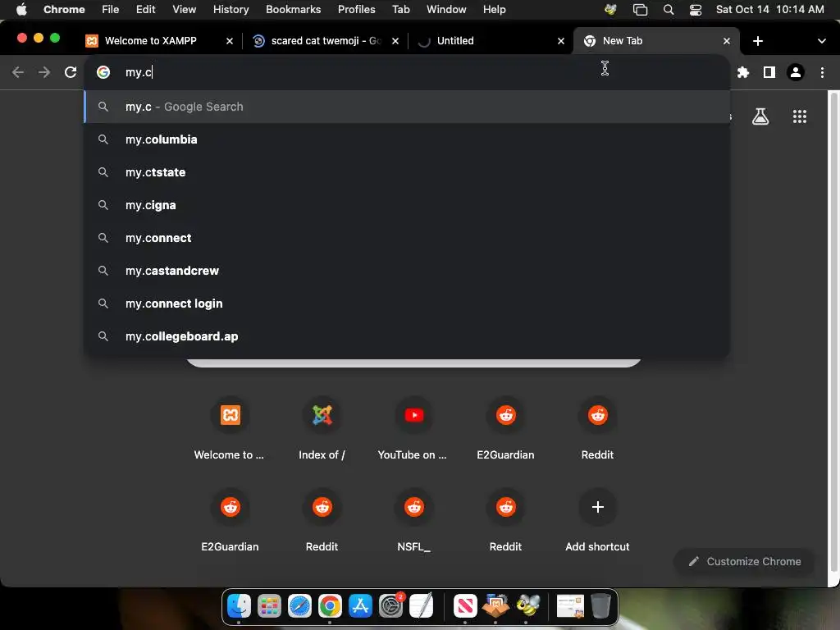840x630 pixels.
Task: Open TextEdit from the Dock
Action: pyautogui.click(x=421, y=606)
